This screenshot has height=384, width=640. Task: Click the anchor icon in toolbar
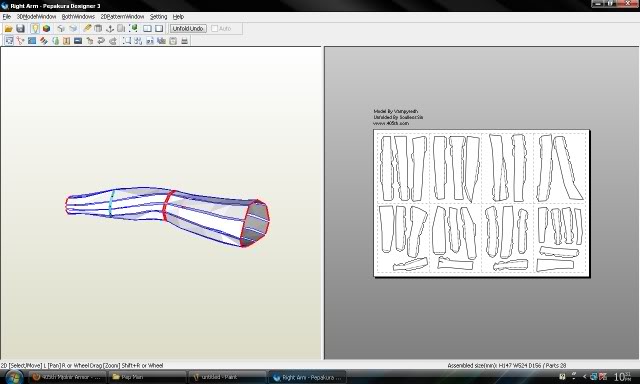point(110,29)
